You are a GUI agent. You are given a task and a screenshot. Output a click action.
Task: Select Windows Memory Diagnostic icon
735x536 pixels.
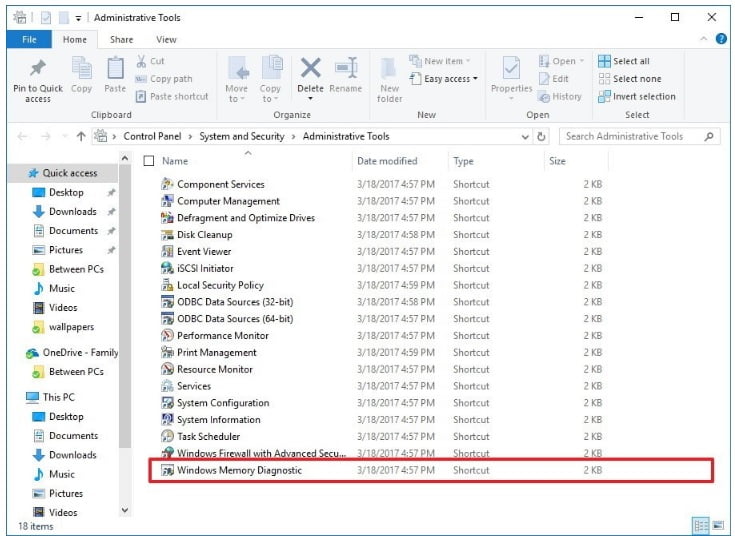167,470
